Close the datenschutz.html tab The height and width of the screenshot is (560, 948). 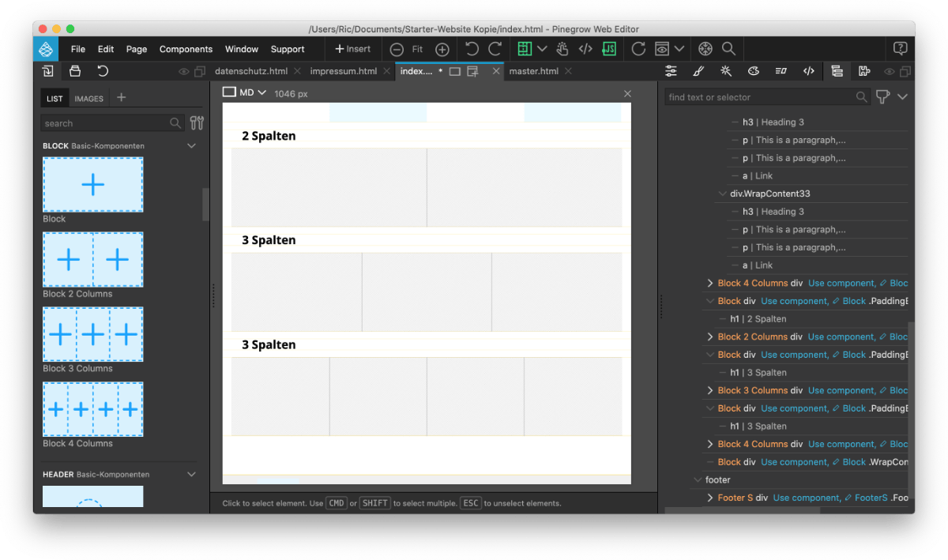click(296, 71)
